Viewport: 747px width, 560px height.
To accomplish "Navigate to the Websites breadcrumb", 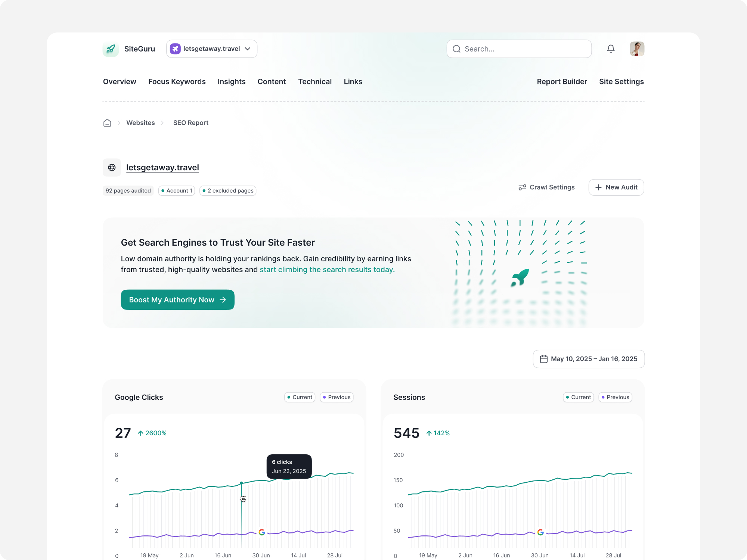I will pos(140,123).
